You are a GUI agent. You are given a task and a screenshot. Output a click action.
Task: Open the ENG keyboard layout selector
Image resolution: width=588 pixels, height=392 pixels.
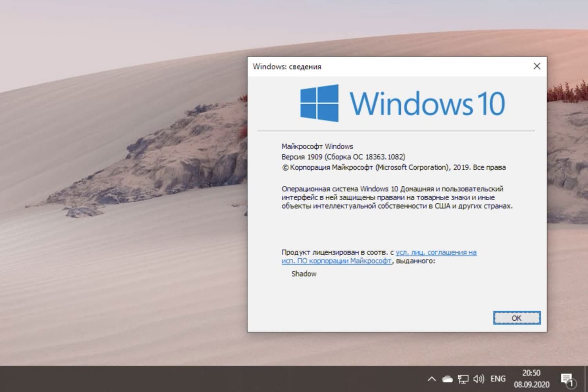tap(497, 379)
